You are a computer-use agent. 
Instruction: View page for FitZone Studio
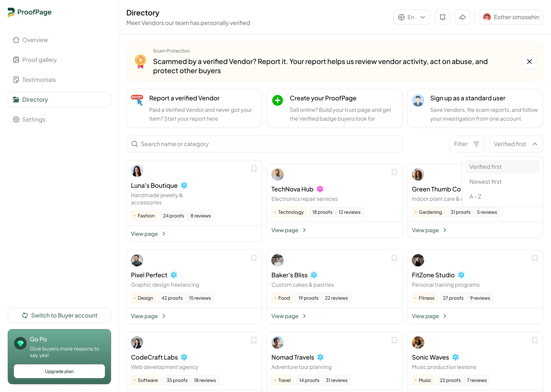(x=429, y=316)
